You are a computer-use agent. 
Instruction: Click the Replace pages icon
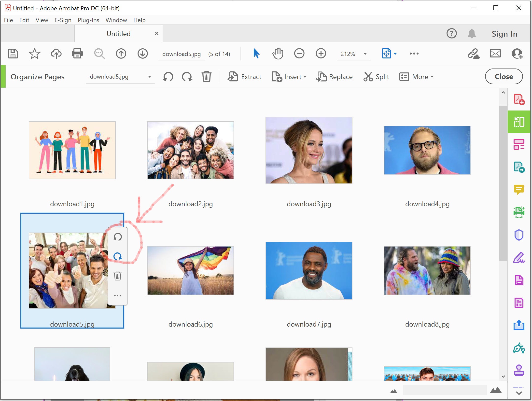pyautogui.click(x=321, y=77)
